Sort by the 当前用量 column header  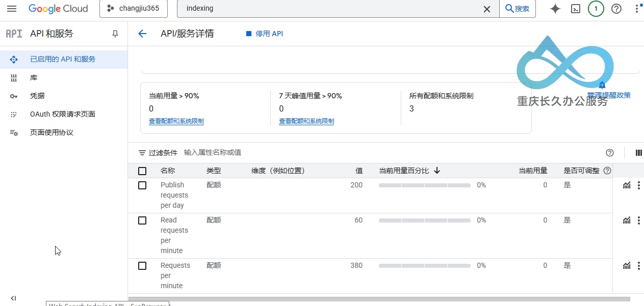click(x=533, y=171)
